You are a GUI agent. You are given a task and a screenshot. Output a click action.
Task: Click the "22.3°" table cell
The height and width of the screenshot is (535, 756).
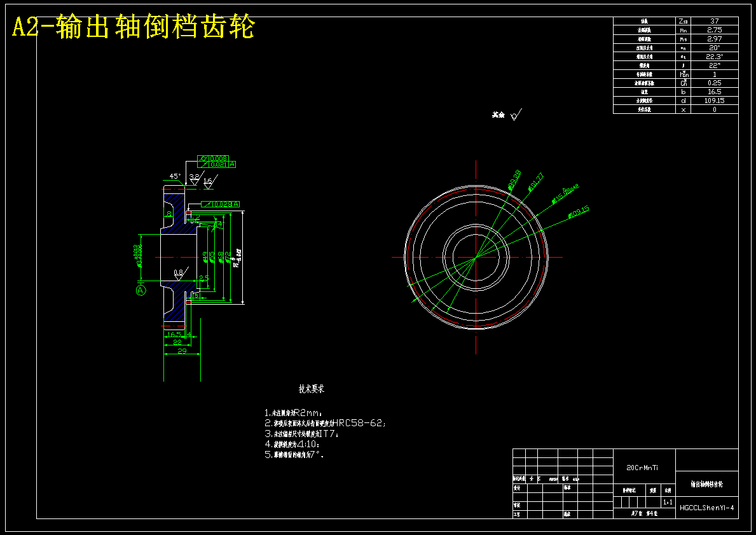715,57
